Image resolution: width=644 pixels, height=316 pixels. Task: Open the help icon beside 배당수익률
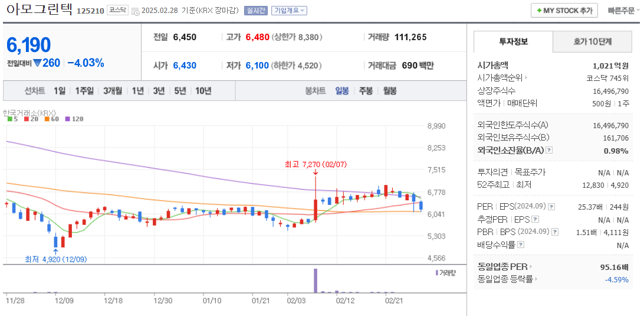pyautogui.click(x=520, y=245)
